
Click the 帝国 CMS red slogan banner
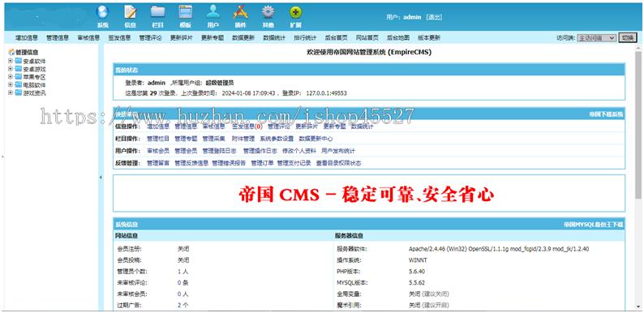pos(367,194)
